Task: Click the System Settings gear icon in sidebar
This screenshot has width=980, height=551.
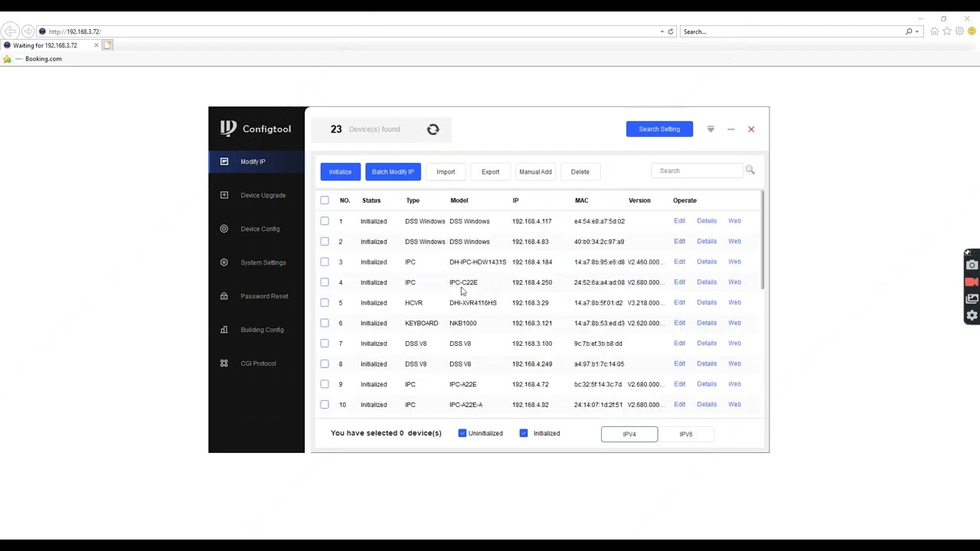Action: [224, 262]
